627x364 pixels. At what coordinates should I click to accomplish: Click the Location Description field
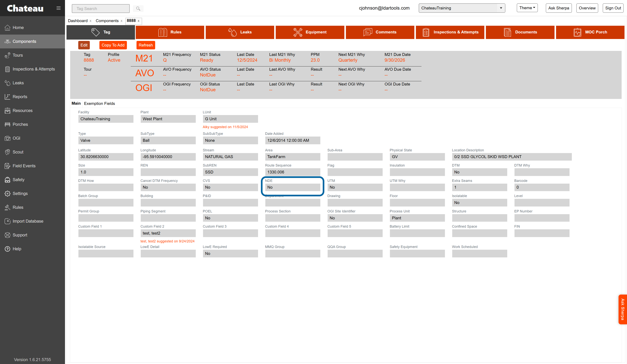[512, 157]
